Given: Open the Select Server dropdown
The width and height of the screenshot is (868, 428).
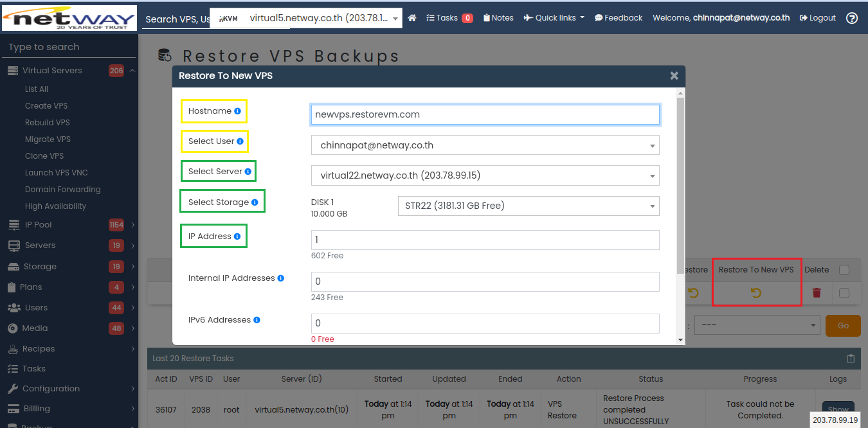Looking at the screenshot, I should coord(485,175).
